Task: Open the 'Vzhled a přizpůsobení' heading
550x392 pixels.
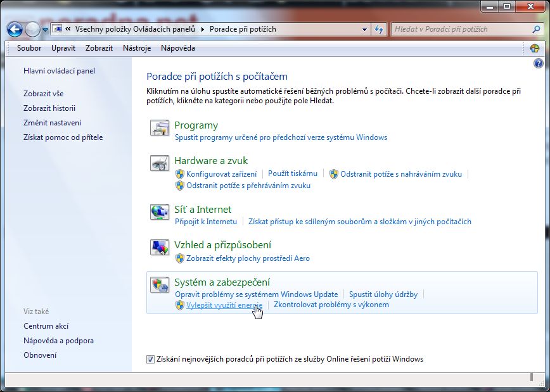Action: click(x=223, y=244)
